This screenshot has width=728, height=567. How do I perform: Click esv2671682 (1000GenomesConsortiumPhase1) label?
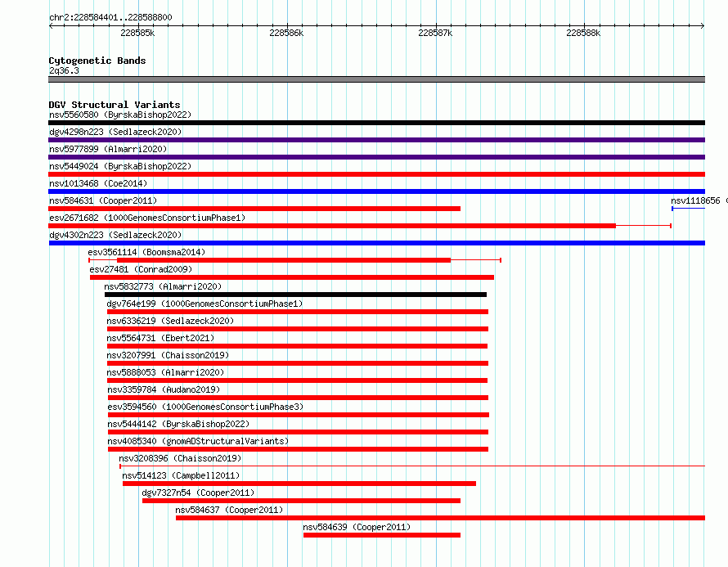coord(147,218)
